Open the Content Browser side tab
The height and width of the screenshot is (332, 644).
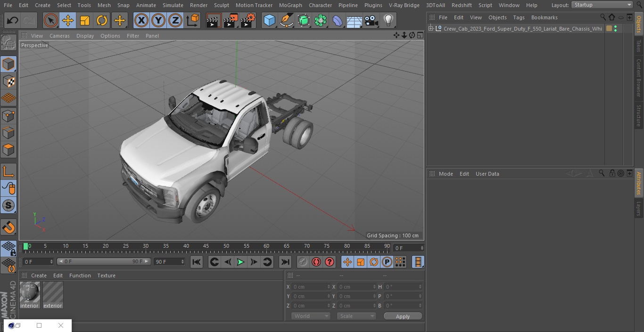(639, 78)
